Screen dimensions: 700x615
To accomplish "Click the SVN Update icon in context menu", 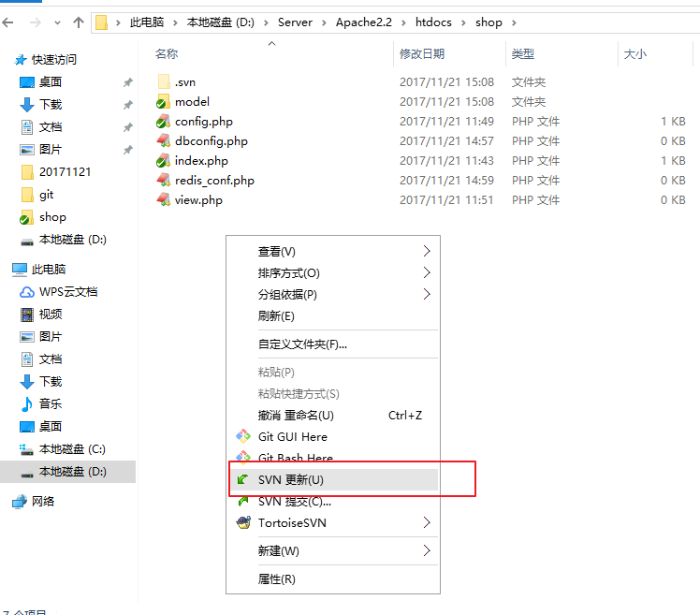I will pos(243,479).
